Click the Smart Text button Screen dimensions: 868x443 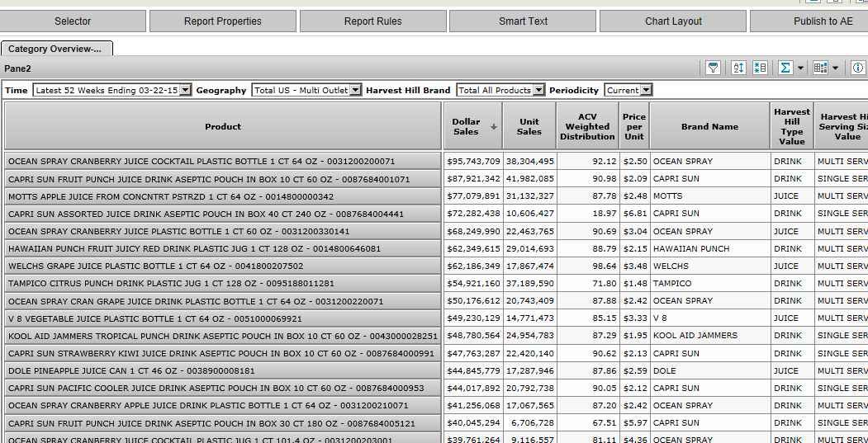point(523,21)
